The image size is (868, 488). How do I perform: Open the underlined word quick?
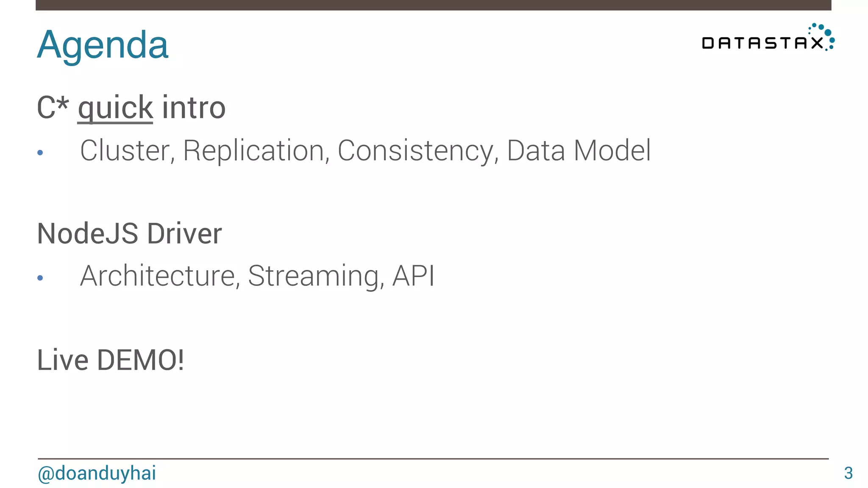point(115,108)
